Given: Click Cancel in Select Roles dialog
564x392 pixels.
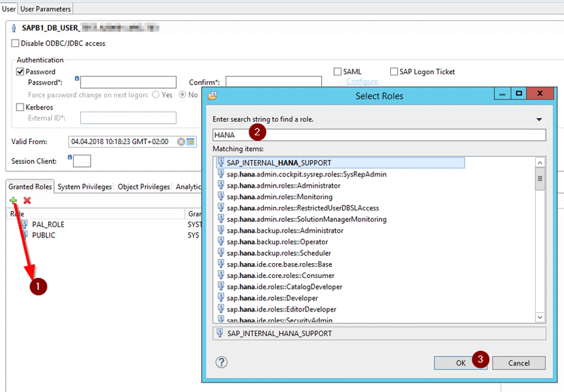Looking at the screenshot, I should [519, 363].
